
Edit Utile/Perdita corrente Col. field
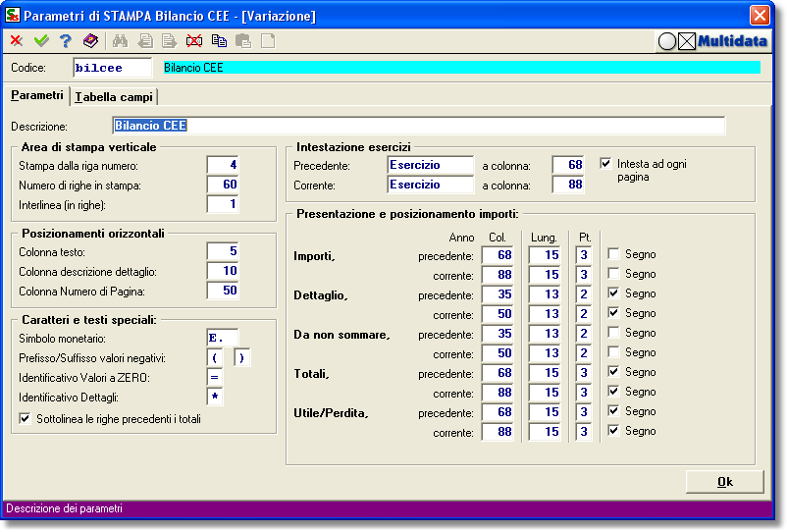(497, 431)
